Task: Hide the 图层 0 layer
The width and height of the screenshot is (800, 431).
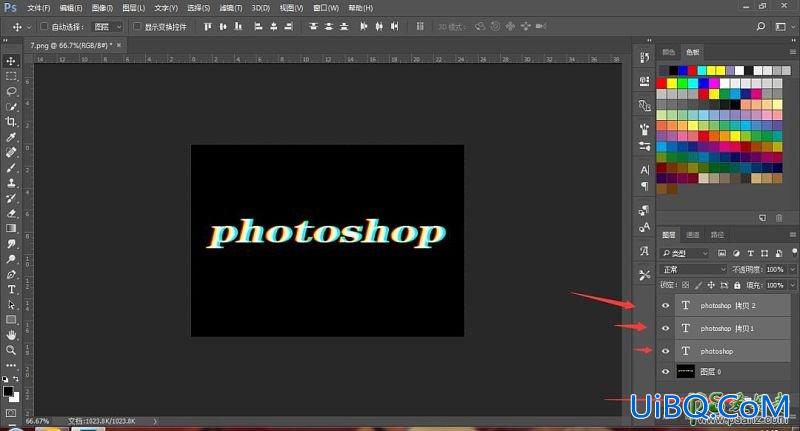Action: click(665, 372)
